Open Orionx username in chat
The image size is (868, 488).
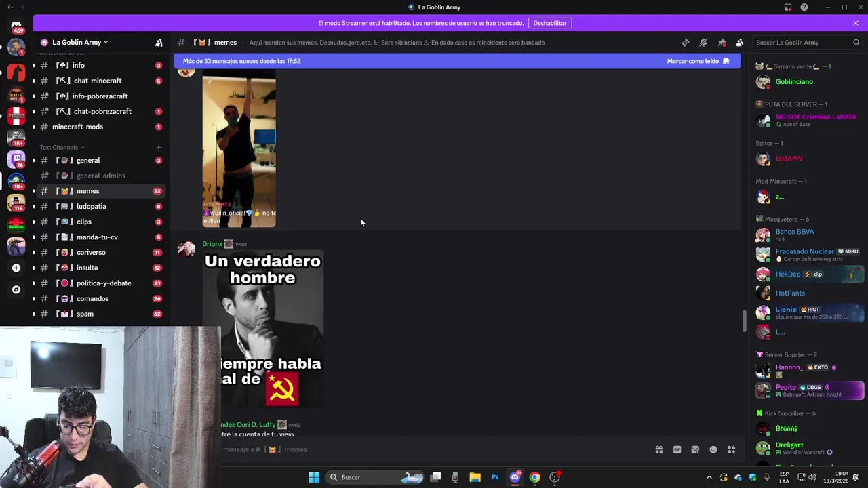point(212,244)
